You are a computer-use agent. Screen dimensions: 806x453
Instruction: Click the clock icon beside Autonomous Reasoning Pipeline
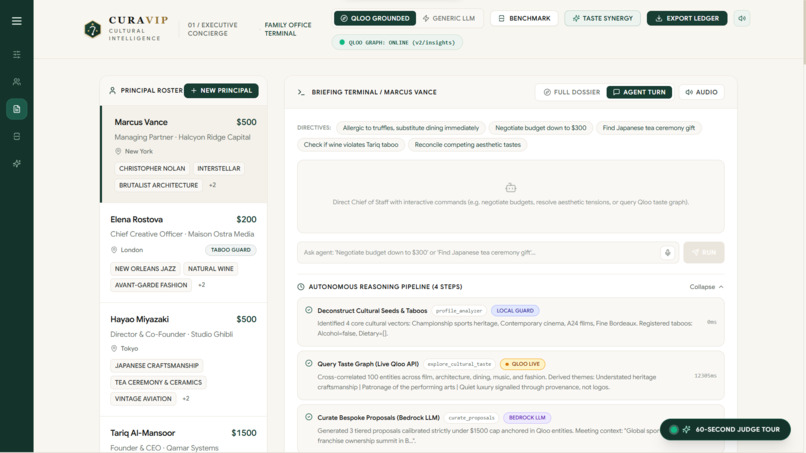pyautogui.click(x=301, y=287)
